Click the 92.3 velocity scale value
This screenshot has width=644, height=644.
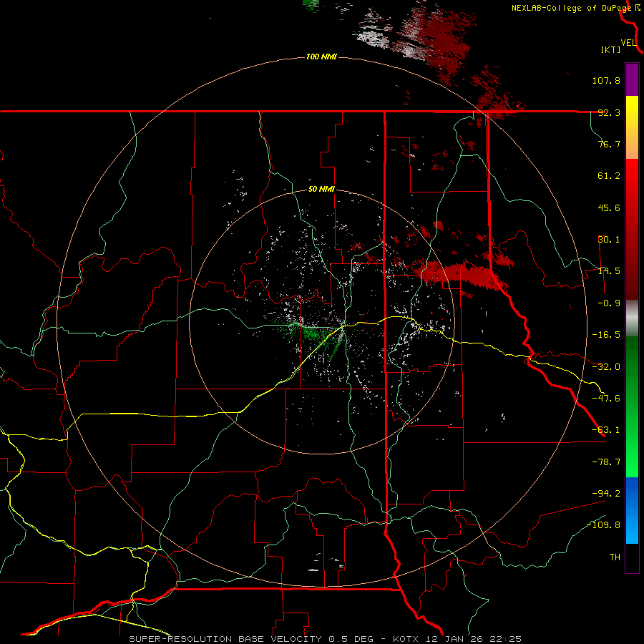609,112
